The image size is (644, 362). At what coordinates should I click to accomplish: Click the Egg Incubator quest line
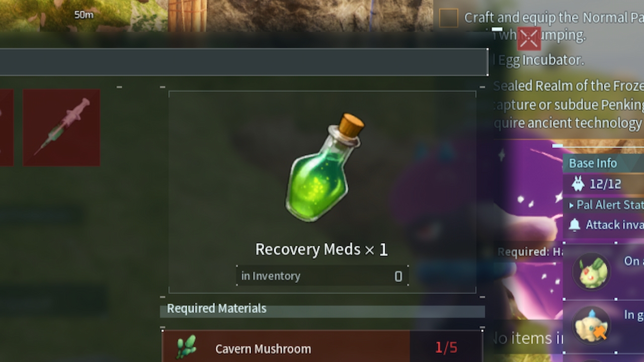coord(538,60)
